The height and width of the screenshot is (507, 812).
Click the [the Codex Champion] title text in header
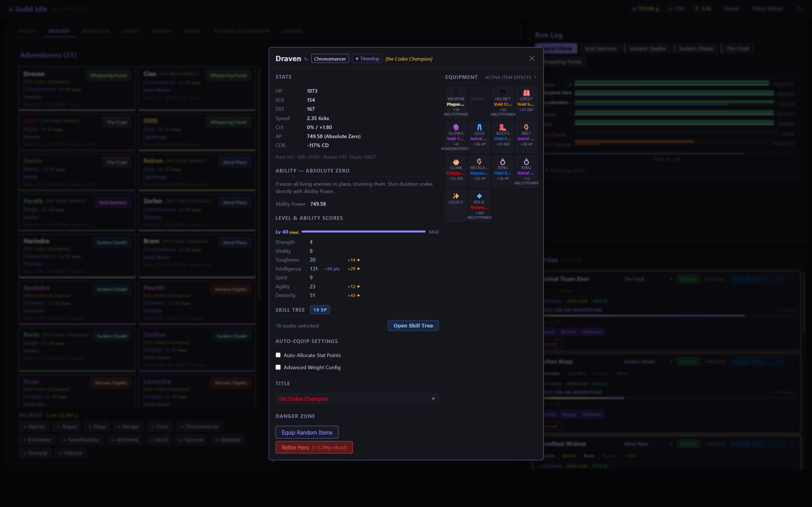click(x=409, y=59)
